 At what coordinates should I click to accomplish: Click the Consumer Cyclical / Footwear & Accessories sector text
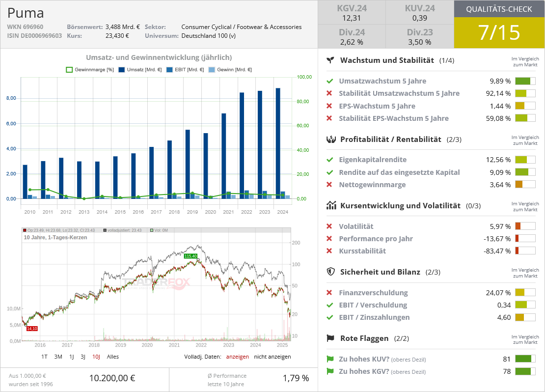242,27
